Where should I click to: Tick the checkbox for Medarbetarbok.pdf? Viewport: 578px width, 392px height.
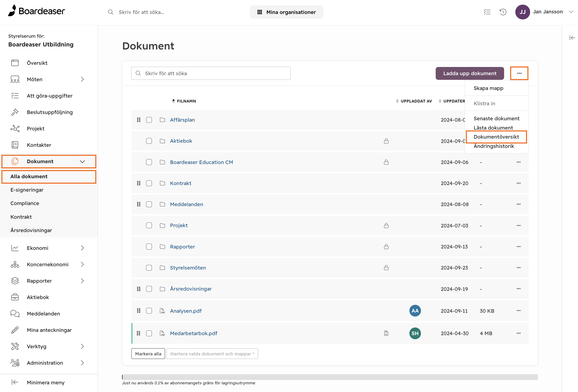(x=149, y=333)
